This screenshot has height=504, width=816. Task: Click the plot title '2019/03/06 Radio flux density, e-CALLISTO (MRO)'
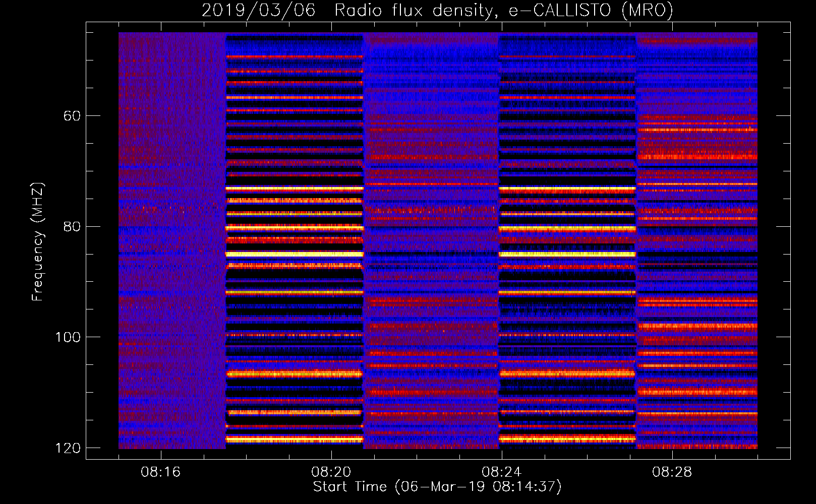point(437,10)
